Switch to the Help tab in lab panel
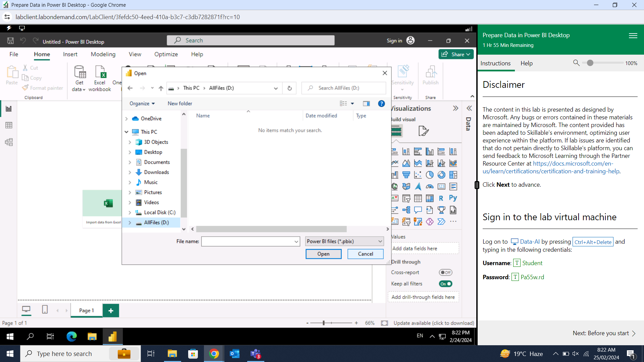 [527, 63]
